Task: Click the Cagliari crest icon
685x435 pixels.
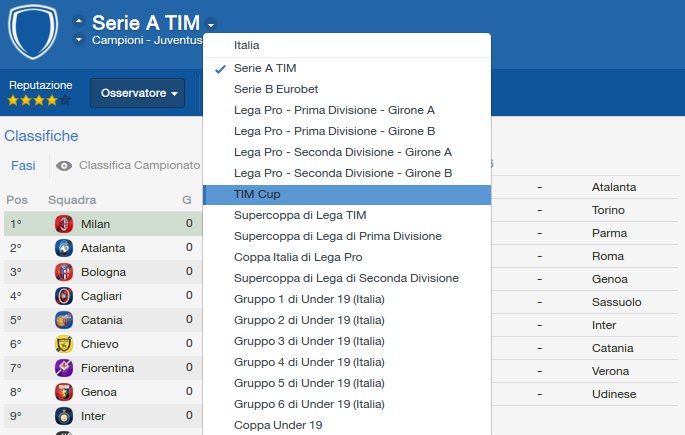Action: tap(64, 296)
